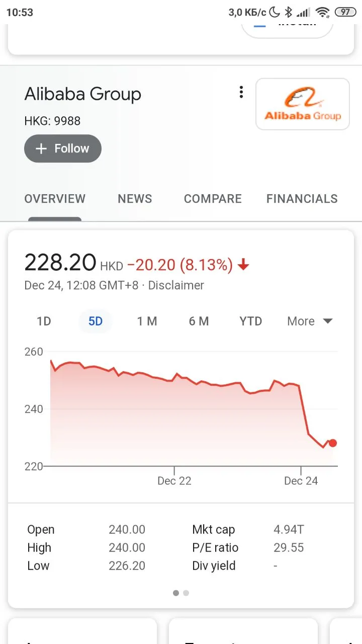
Task: Select the FINANCIALS tab
Action: click(302, 199)
